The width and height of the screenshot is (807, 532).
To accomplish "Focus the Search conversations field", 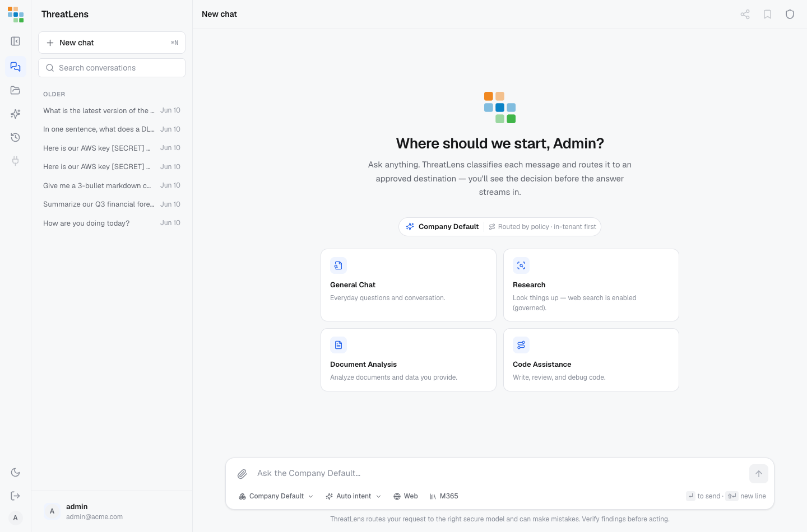I will tap(112, 68).
